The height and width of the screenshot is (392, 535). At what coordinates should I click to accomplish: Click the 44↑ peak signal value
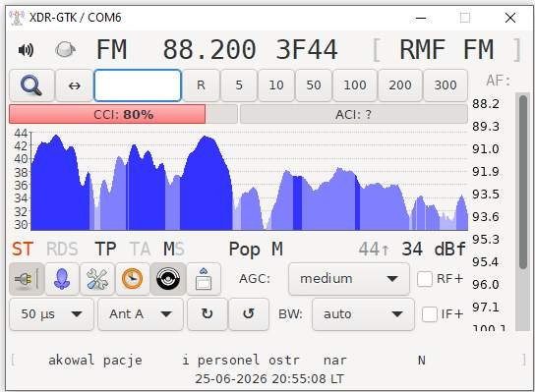(374, 250)
